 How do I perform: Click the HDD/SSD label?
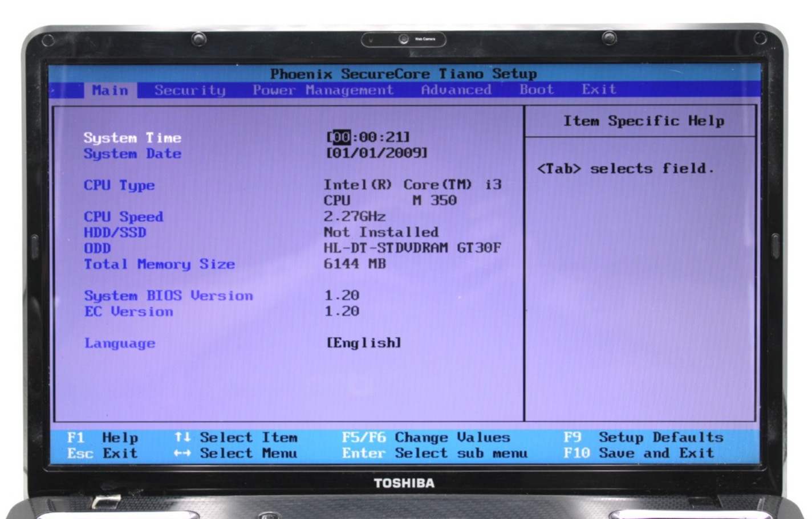tap(115, 232)
